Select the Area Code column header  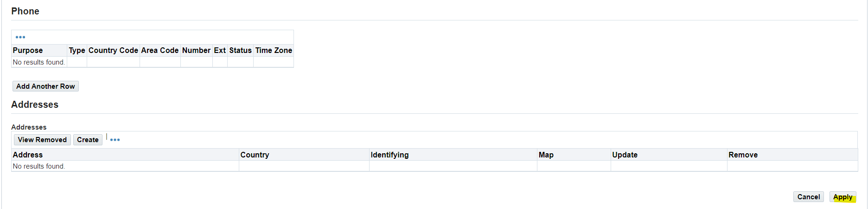160,50
